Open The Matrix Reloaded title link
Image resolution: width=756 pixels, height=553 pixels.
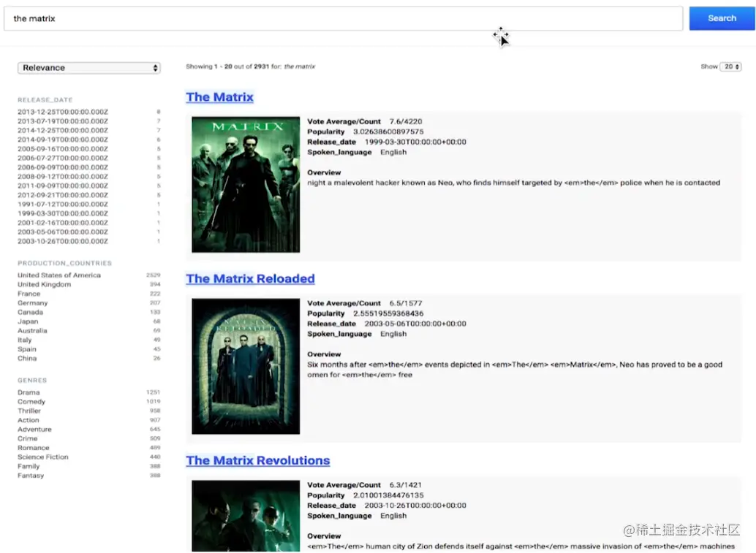coord(250,278)
